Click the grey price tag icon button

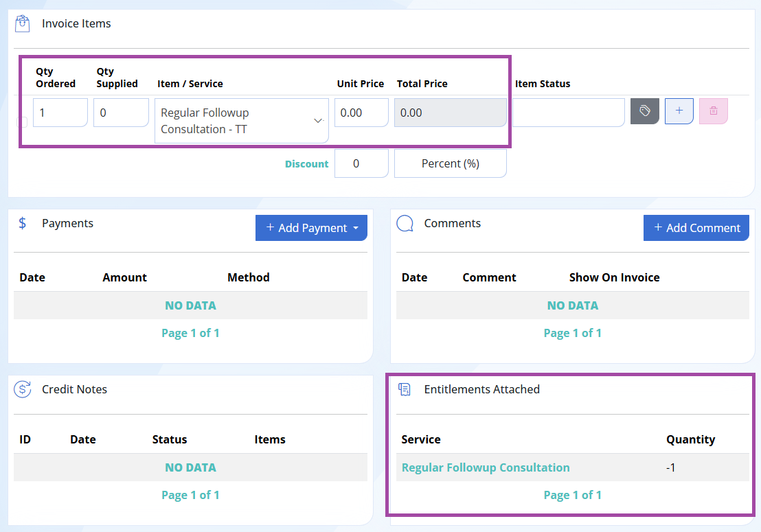point(644,111)
